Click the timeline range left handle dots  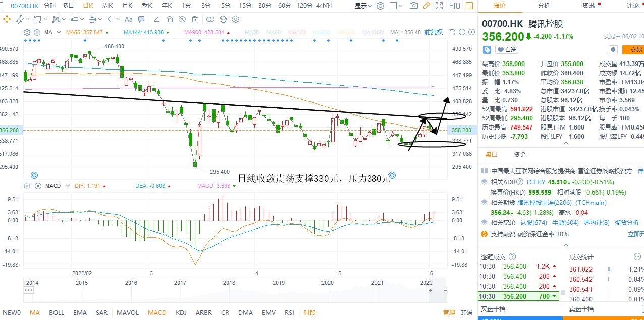[29, 291]
